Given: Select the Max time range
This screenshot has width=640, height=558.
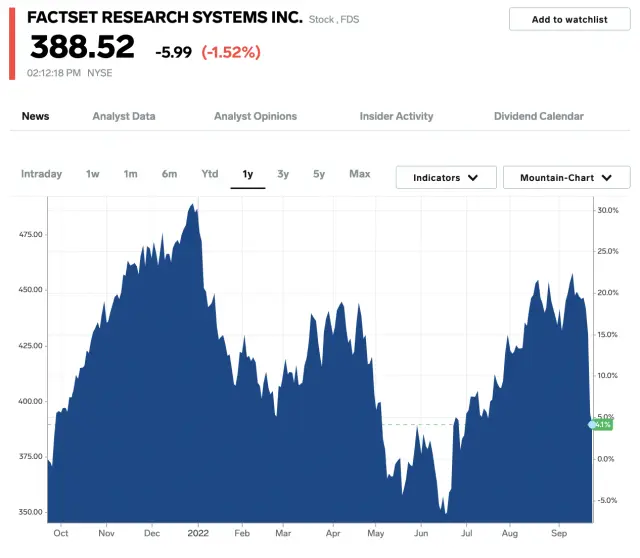Looking at the screenshot, I should (x=360, y=174).
